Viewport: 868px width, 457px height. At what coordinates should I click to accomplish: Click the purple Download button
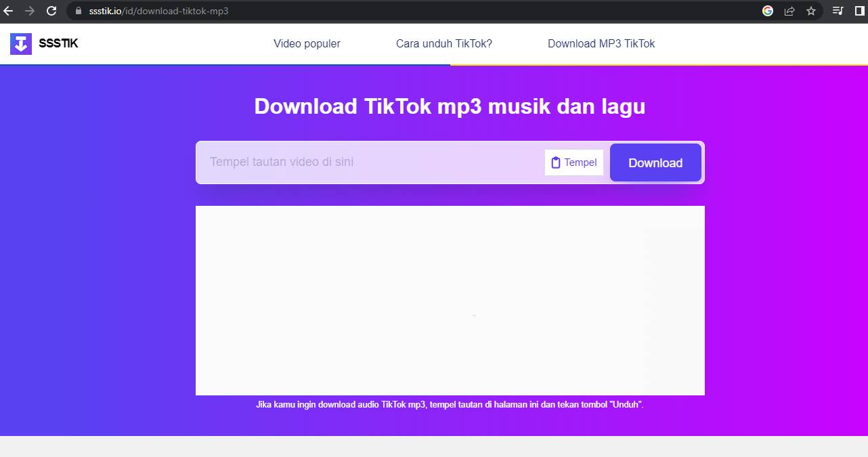pyautogui.click(x=655, y=162)
